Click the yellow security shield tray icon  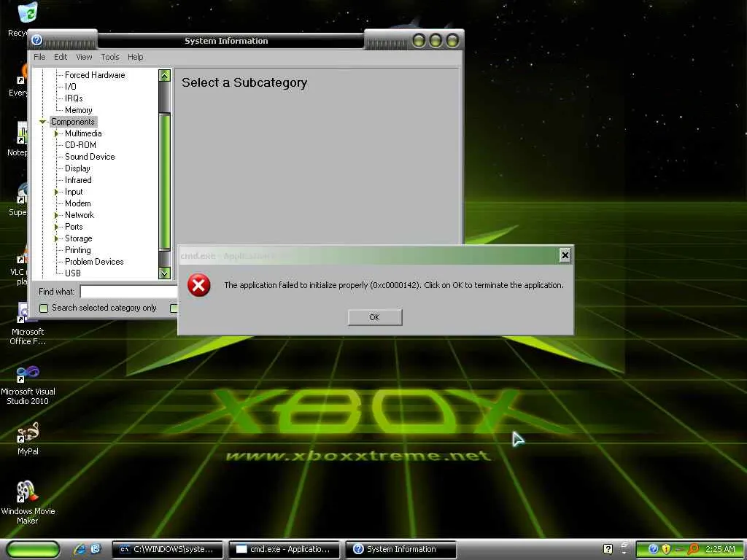click(x=667, y=549)
